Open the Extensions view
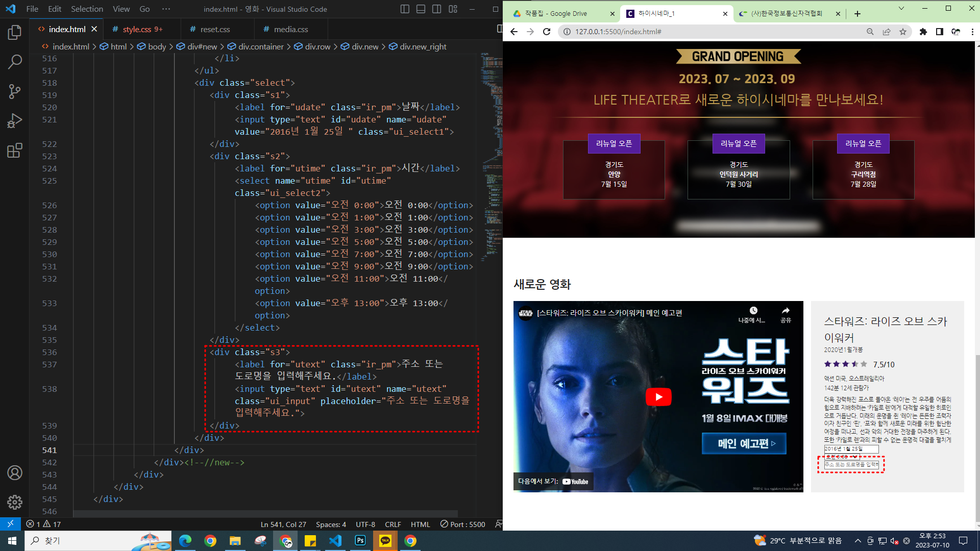The width and height of the screenshot is (980, 551). (15, 151)
